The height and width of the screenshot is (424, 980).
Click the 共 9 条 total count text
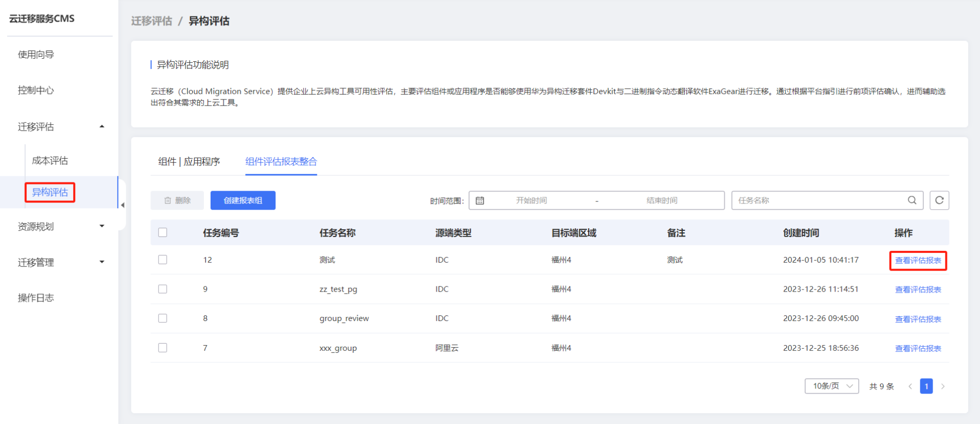(x=882, y=386)
